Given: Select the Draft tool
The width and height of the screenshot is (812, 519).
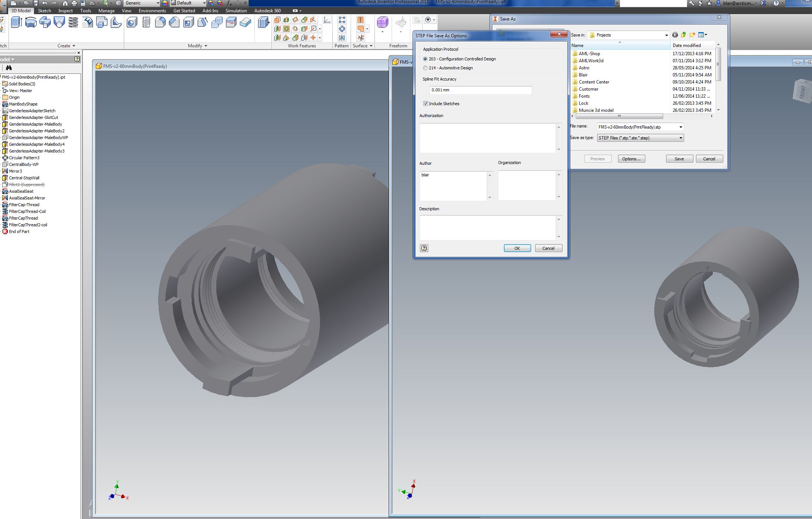Looking at the screenshot, I should (x=203, y=22).
